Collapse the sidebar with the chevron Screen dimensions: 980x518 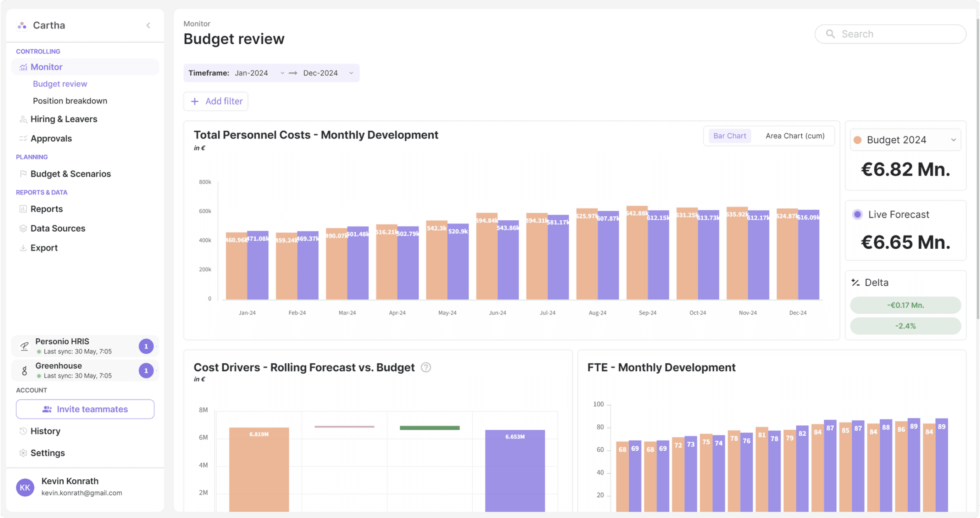pos(148,26)
